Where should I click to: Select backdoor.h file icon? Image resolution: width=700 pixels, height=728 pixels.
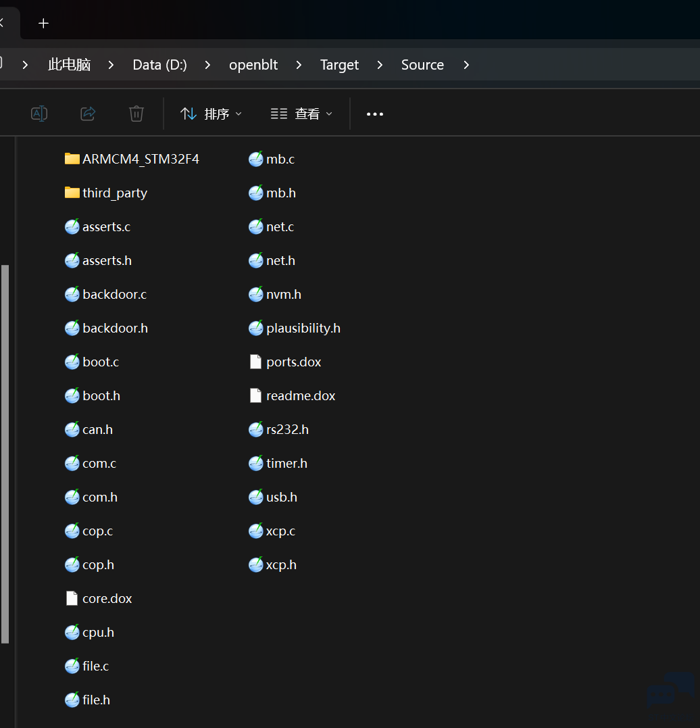tap(72, 329)
